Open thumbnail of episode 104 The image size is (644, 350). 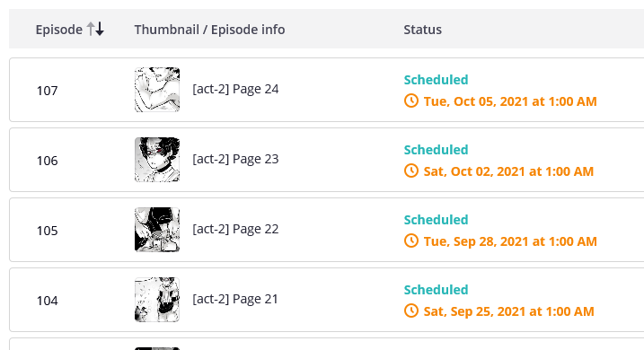point(157,300)
